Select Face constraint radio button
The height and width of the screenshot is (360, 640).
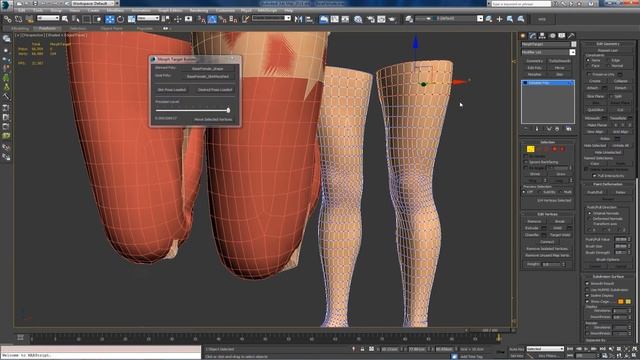588,66
